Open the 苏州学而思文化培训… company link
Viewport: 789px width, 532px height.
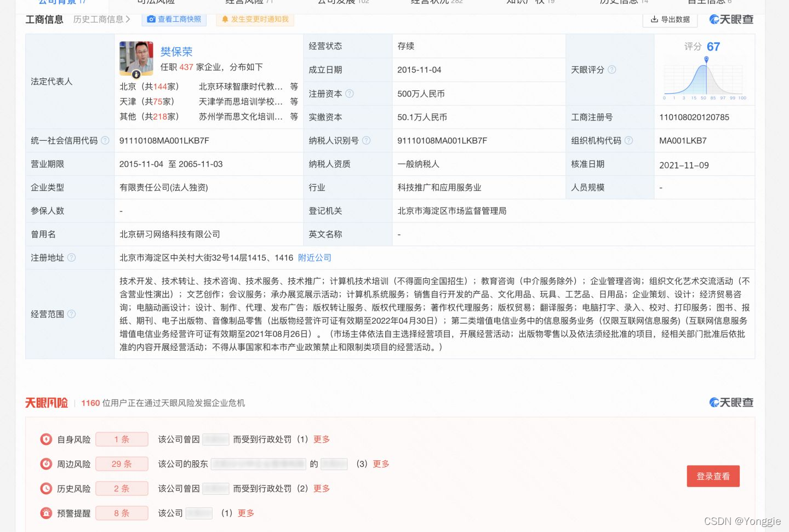coord(241,116)
